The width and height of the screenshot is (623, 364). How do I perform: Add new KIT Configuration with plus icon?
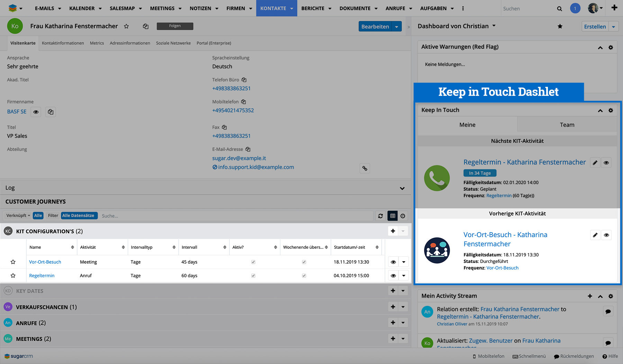[393, 231]
